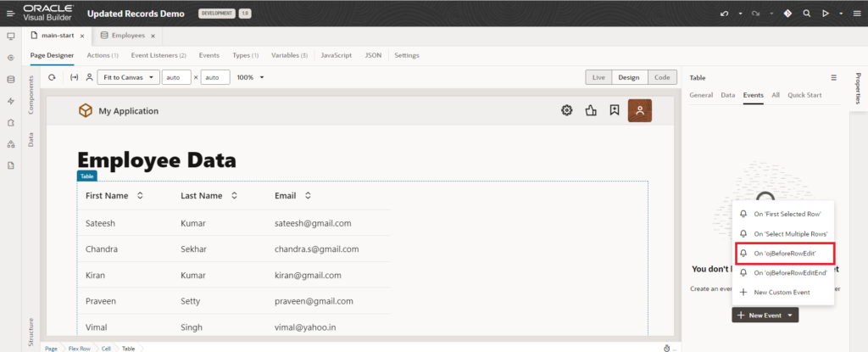Click the user avatar icon in app preview

[x=639, y=110]
